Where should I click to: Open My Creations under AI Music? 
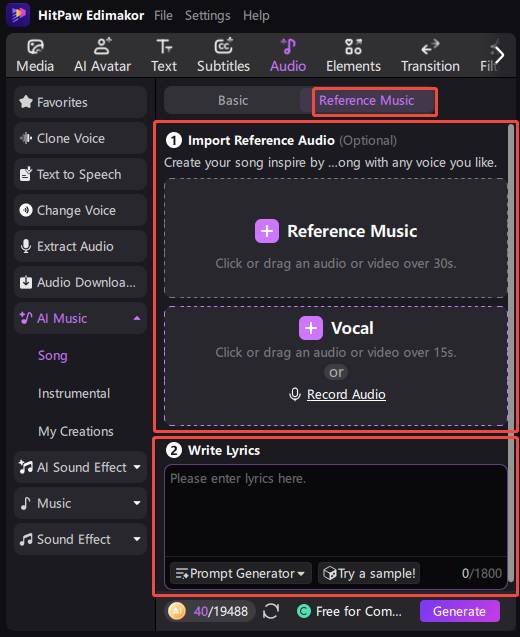(x=76, y=431)
